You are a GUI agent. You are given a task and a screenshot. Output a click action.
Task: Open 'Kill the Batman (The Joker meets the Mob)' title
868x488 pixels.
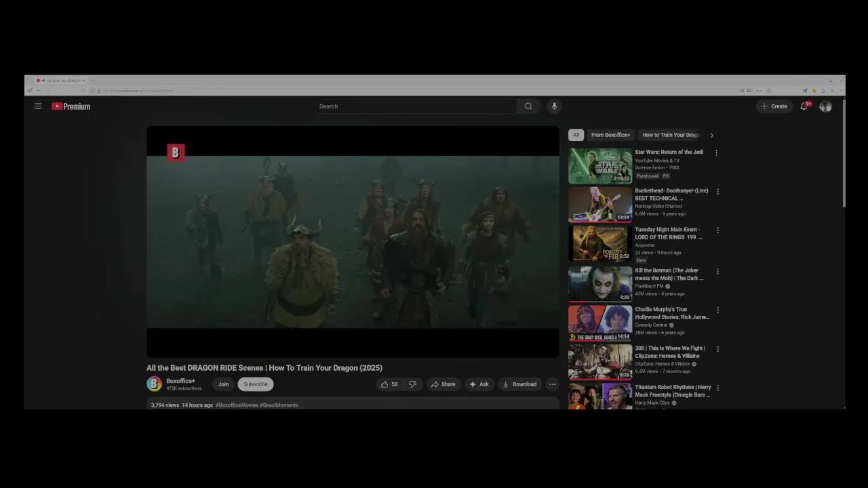(669, 274)
